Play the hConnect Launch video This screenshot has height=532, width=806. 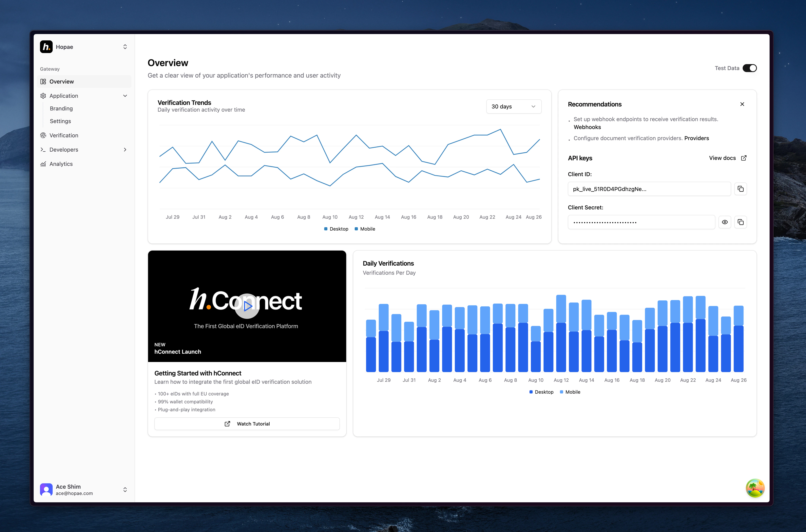pyautogui.click(x=247, y=306)
